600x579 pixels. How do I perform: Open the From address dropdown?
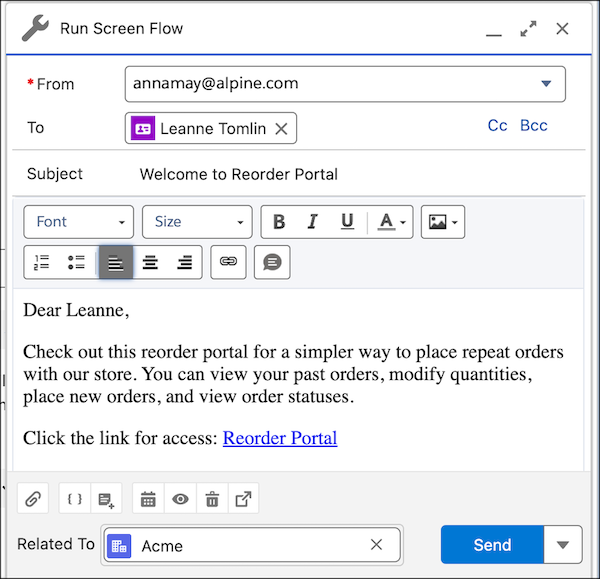[x=345, y=84]
